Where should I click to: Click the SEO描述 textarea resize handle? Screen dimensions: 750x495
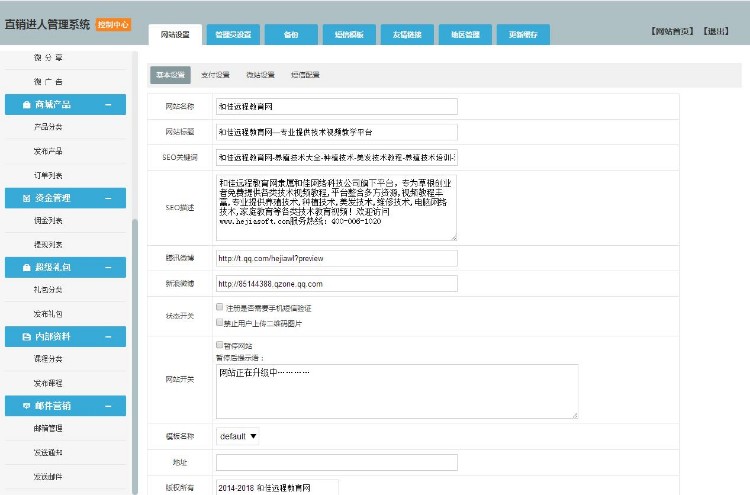454,237
